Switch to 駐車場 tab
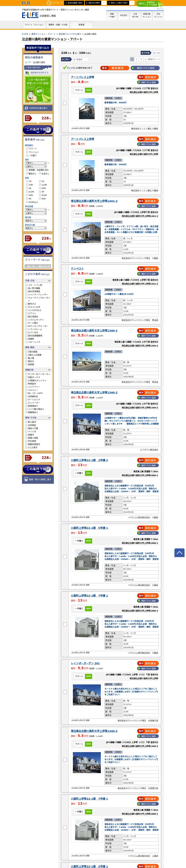This screenshot has width=186, height=868. (x=81, y=25)
